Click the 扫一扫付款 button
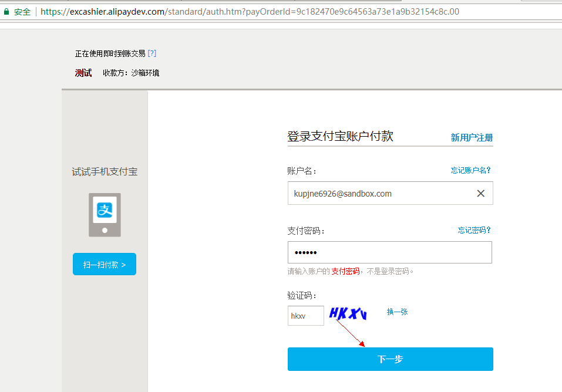This screenshot has width=562, height=392. [x=105, y=264]
